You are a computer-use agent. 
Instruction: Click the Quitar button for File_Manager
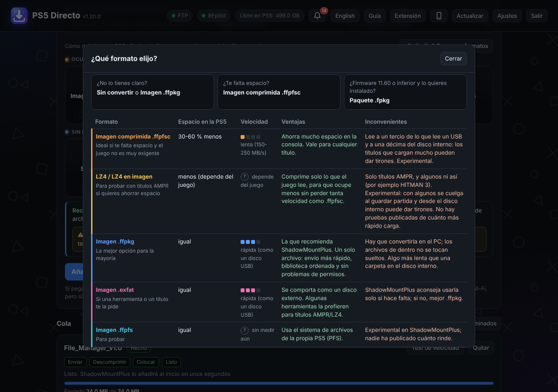[x=481, y=348]
